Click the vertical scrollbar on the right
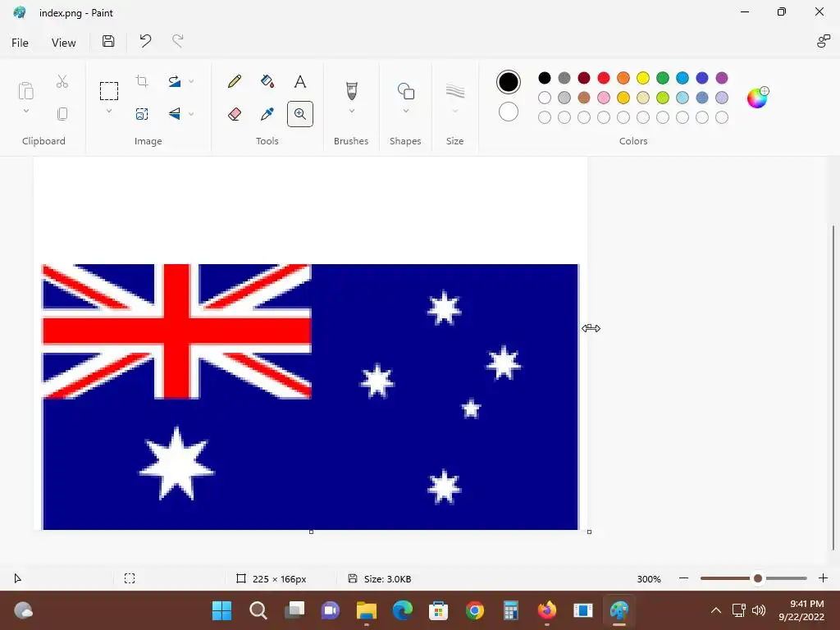 (833, 387)
